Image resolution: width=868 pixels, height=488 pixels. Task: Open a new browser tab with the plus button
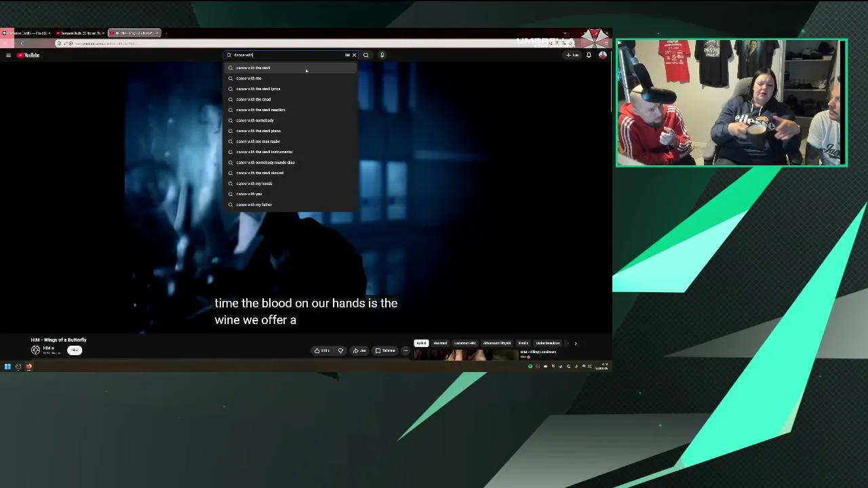pyautogui.click(x=166, y=33)
